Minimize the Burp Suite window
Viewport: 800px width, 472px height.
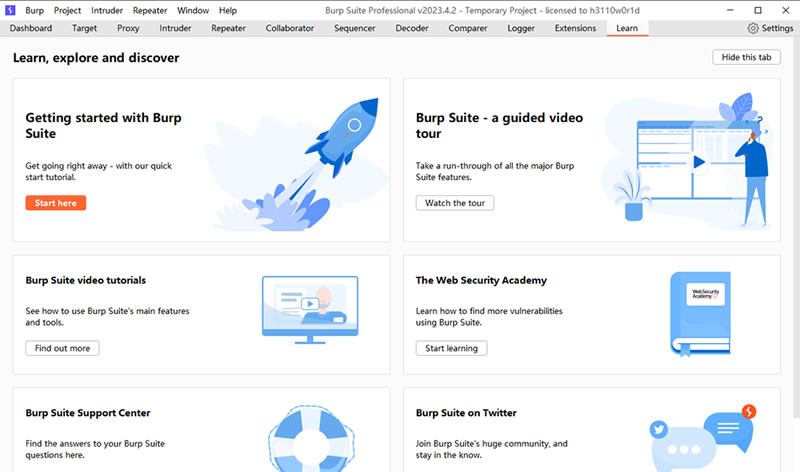pyautogui.click(x=730, y=10)
